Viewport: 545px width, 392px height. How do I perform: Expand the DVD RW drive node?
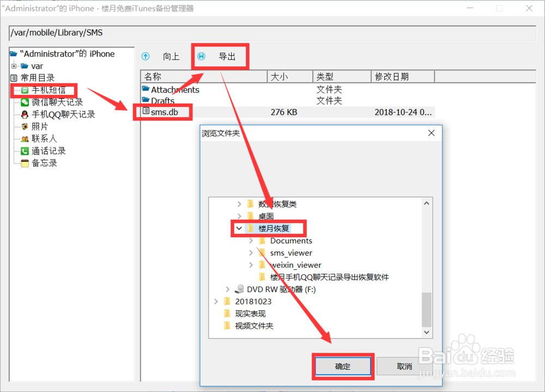(x=227, y=290)
